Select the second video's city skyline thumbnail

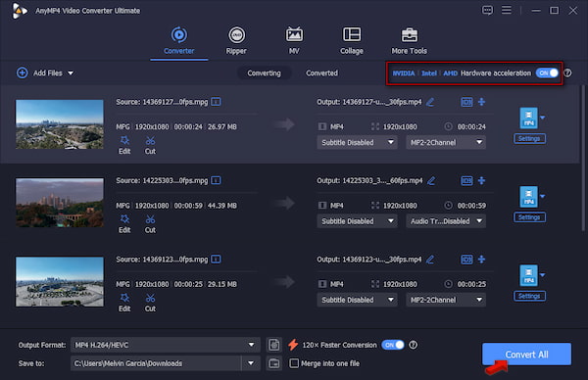tap(60, 203)
